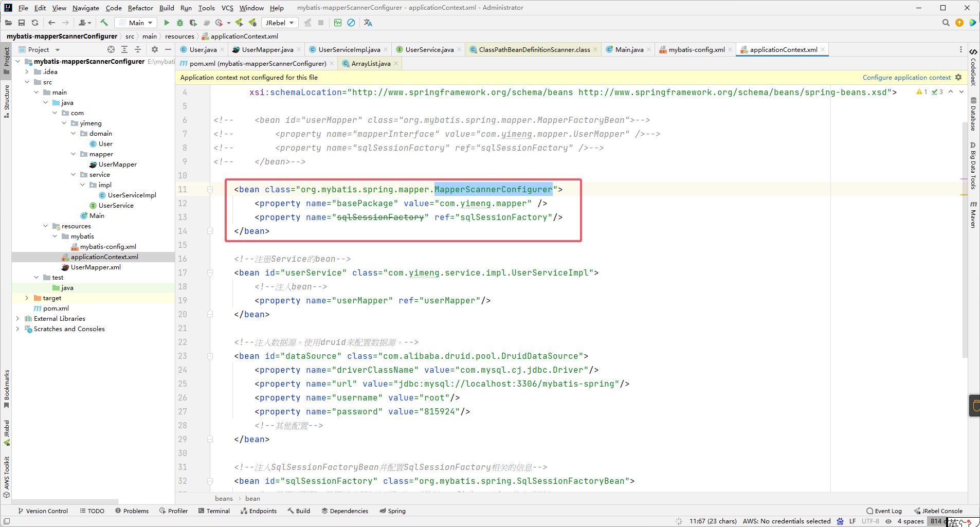Image resolution: width=980 pixels, height=527 pixels.
Task: Debug with JRebel rocket-bug icon
Action: tap(252, 23)
